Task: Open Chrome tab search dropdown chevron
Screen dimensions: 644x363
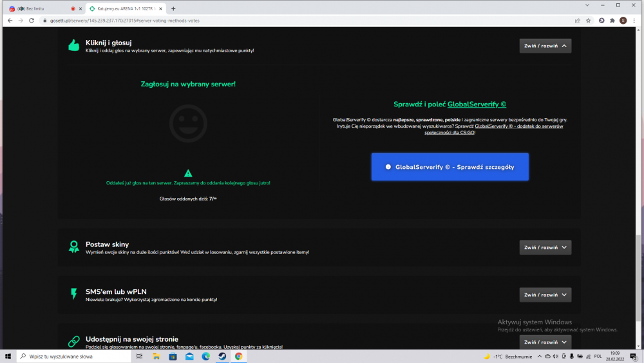Action: click(x=587, y=5)
